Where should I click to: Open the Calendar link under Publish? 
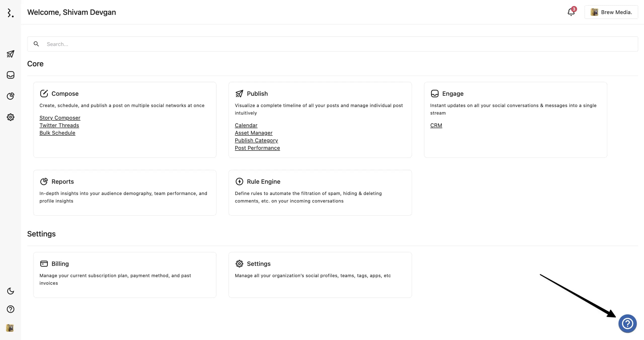(246, 125)
